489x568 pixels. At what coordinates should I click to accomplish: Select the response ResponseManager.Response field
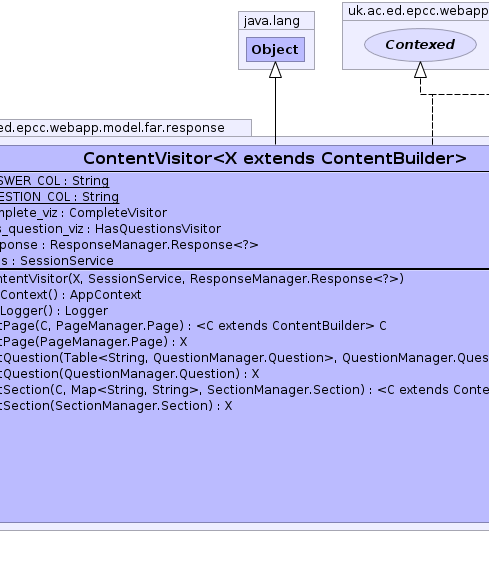pos(129,245)
